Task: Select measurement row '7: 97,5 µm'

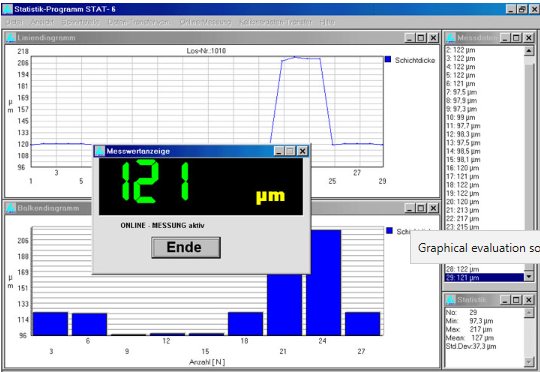Action: click(x=485, y=92)
